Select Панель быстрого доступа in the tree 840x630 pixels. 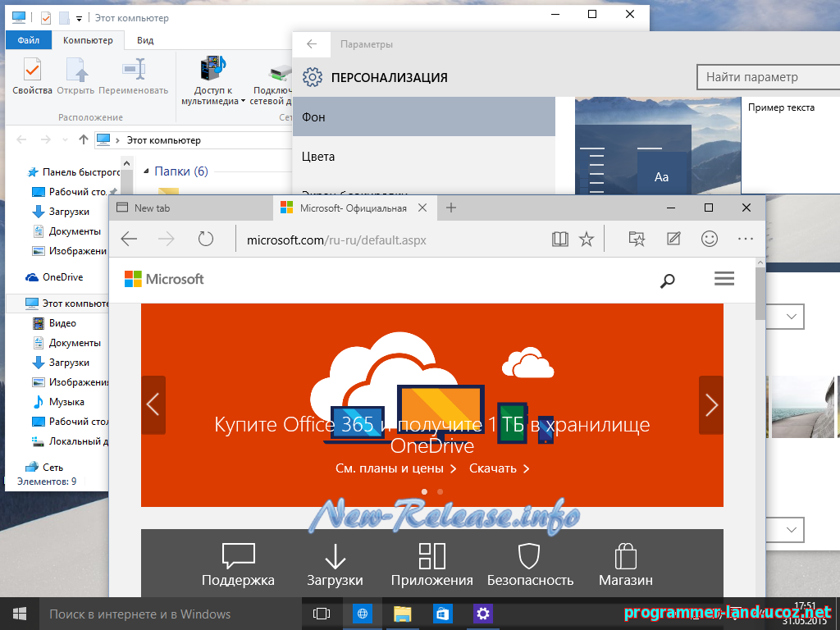[74, 172]
